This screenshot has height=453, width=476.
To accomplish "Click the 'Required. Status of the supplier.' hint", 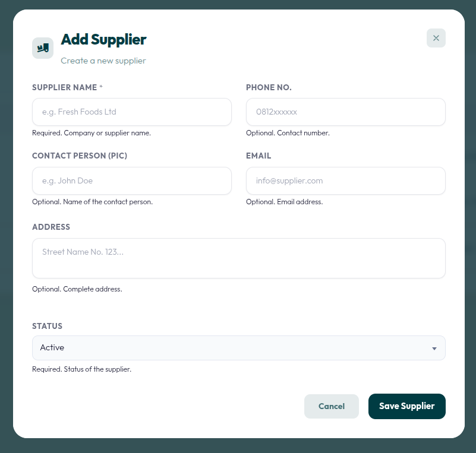I will (81, 369).
